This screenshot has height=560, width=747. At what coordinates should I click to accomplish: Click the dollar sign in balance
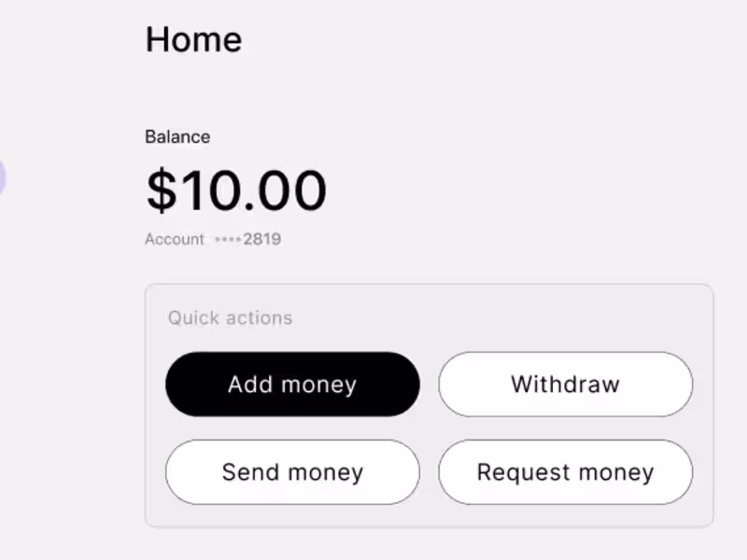(162, 189)
